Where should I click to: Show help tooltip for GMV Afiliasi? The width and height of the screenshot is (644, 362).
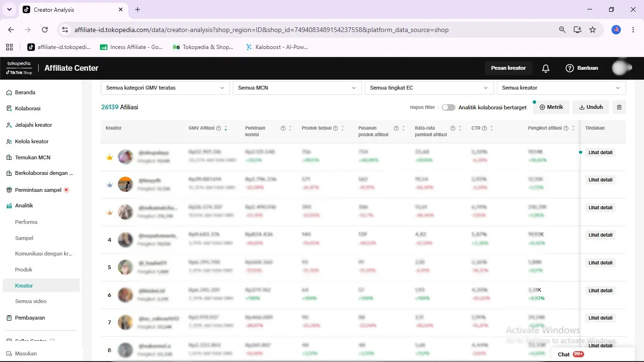pos(219,128)
